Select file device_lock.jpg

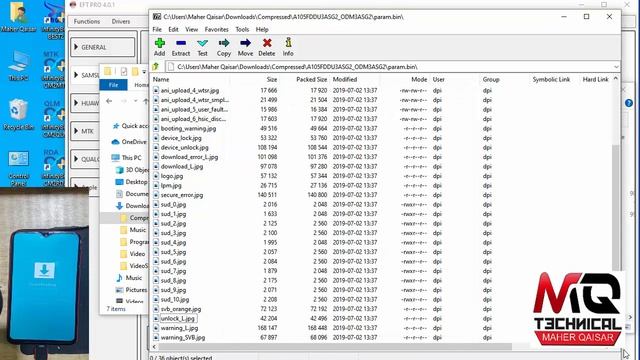pos(181,138)
